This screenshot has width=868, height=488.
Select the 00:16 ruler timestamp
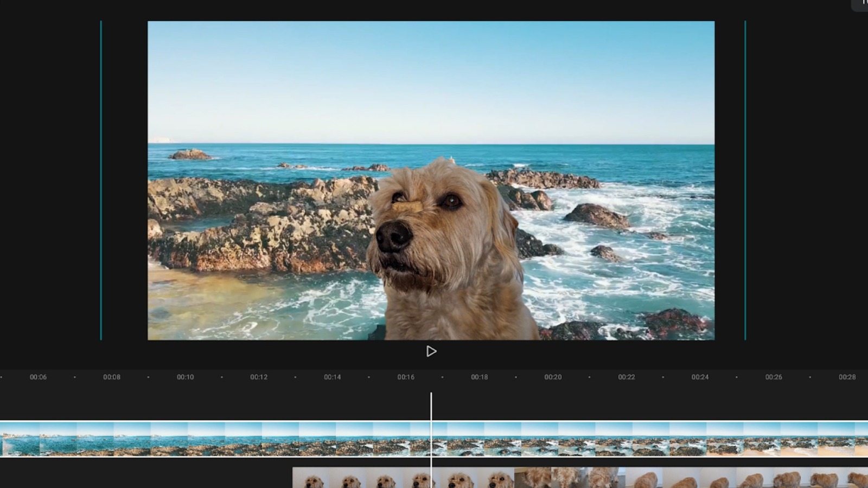[406, 377]
